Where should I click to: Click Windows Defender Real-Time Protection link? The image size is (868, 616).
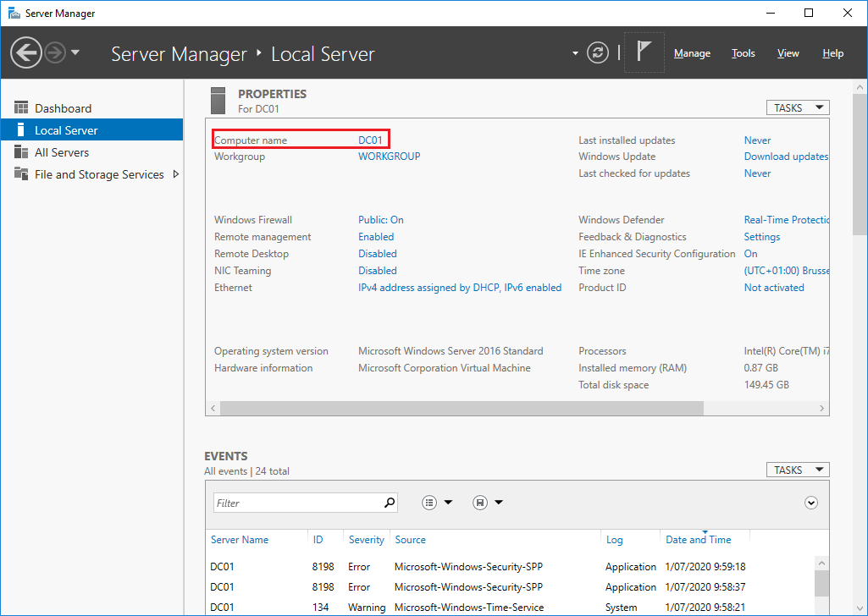tap(786, 219)
